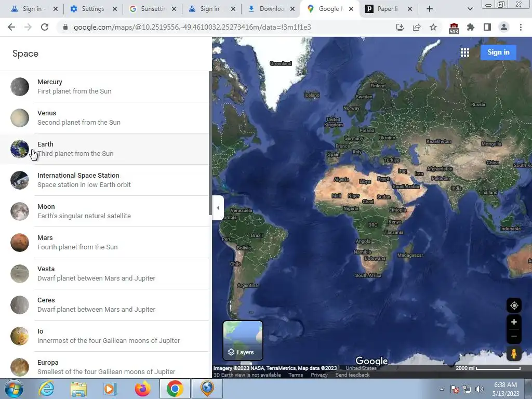Choose the Mars planet icon
Image resolution: width=532 pixels, height=399 pixels.
point(20,243)
